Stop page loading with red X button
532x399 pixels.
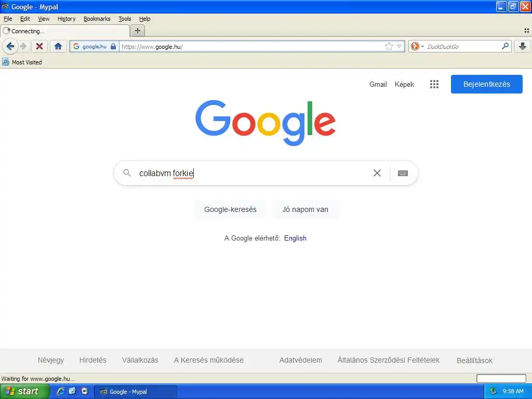point(39,46)
